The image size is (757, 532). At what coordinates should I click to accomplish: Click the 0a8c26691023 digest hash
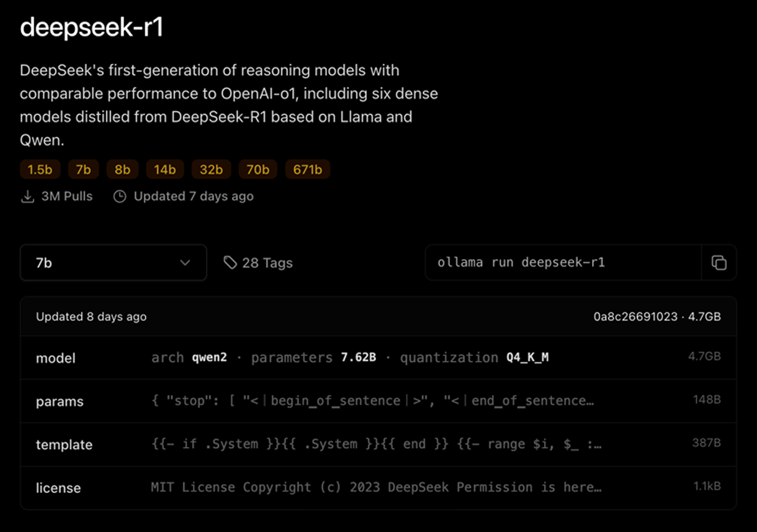pyautogui.click(x=635, y=316)
